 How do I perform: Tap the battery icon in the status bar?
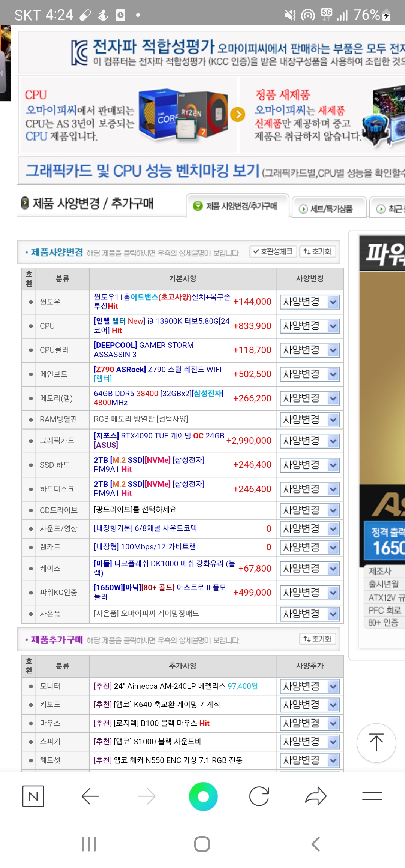(386, 15)
